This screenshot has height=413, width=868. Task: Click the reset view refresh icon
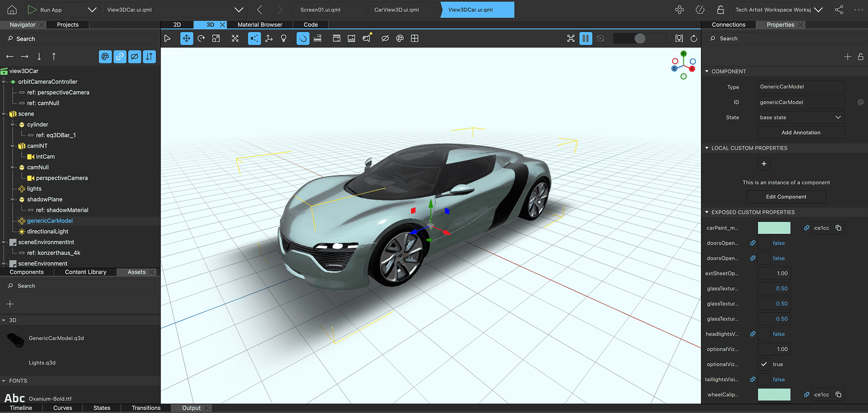694,38
